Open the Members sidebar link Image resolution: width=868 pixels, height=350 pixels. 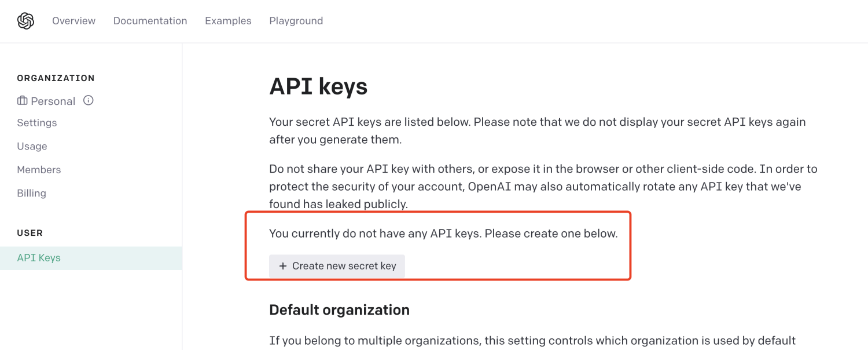pyautogui.click(x=39, y=170)
